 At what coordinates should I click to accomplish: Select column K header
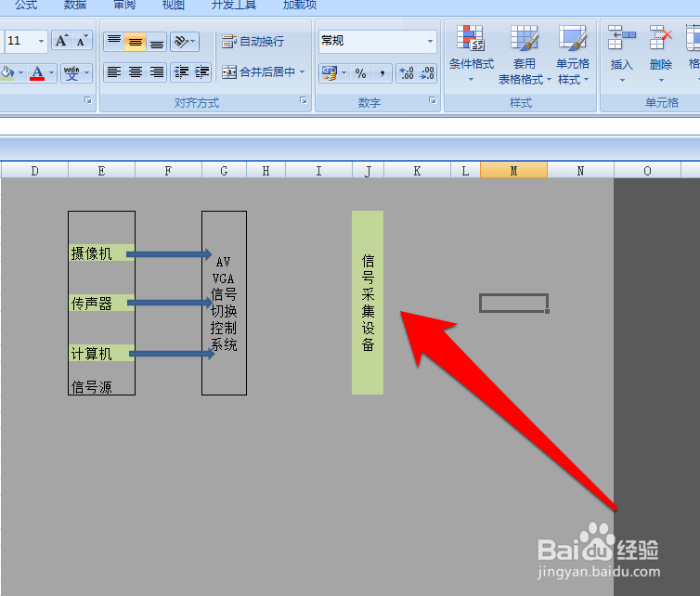click(417, 171)
